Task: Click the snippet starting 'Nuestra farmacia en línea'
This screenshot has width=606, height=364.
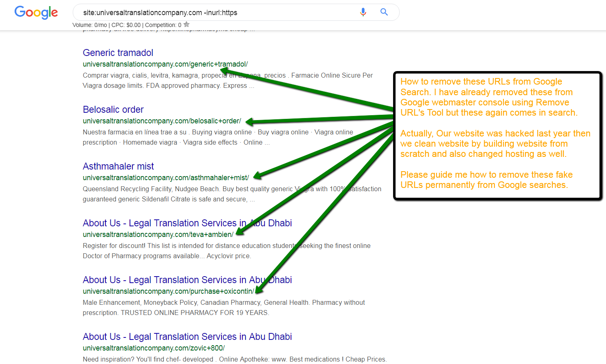Action: pyautogui.click(x=218, y=137)
